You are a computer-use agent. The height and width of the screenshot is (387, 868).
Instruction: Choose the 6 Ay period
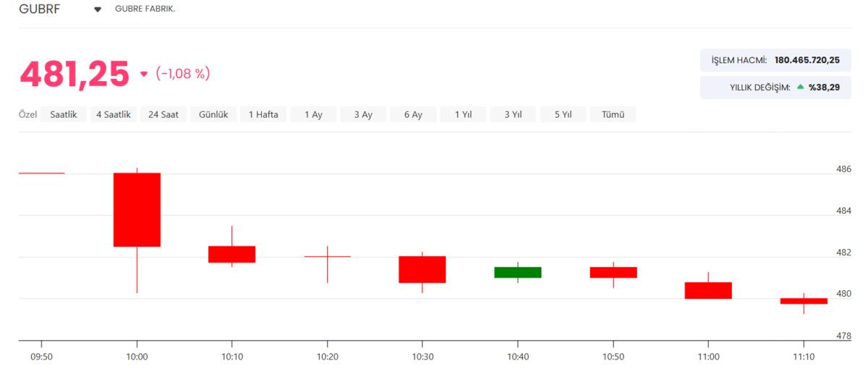point(413,114)
